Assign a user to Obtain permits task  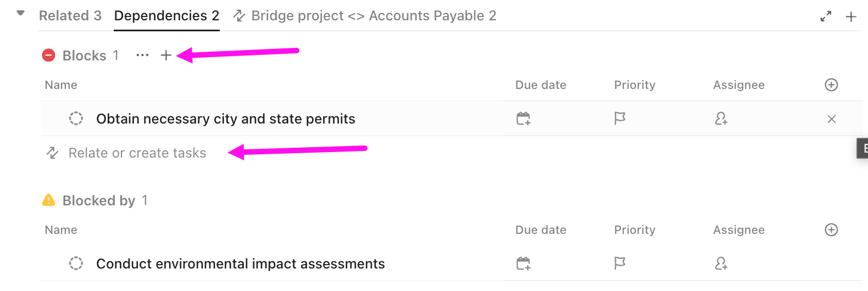(721, 119)
